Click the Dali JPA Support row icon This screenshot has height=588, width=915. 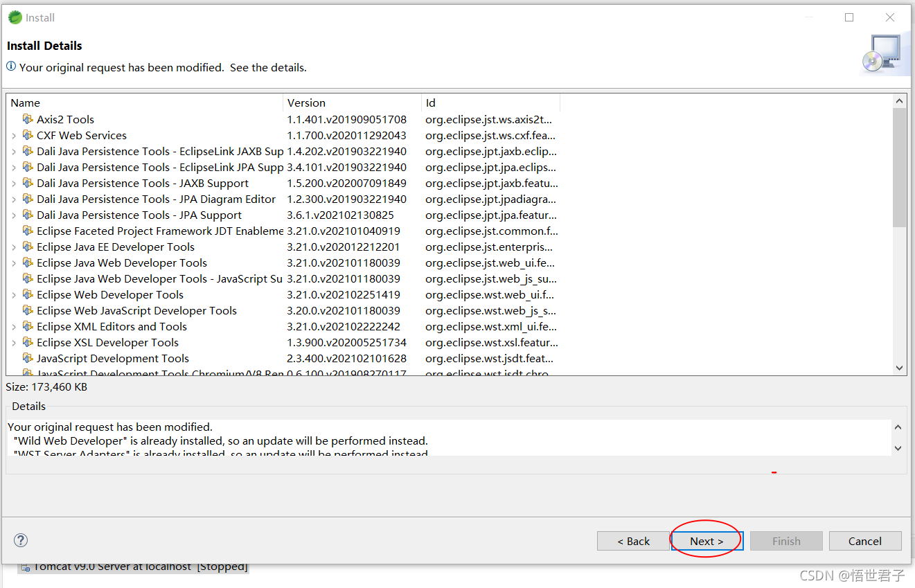pos(28,215)
